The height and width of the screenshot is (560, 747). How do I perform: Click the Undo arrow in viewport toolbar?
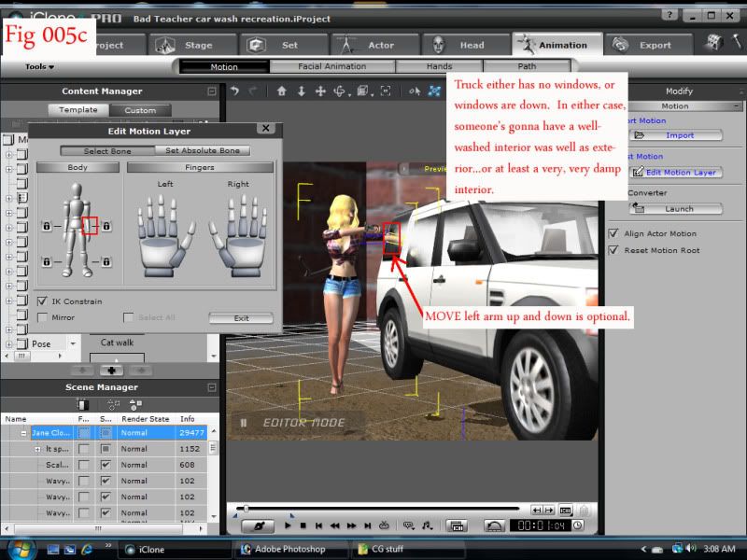tap(234, 91)
